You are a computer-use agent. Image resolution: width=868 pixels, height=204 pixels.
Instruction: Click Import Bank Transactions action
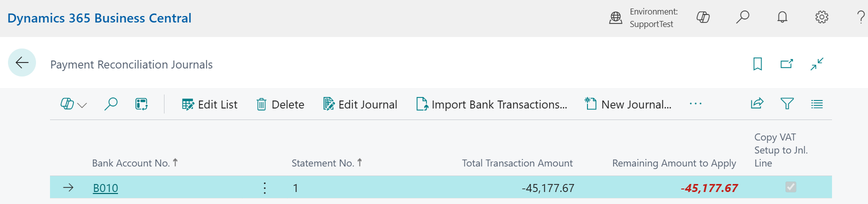point(492,104)
